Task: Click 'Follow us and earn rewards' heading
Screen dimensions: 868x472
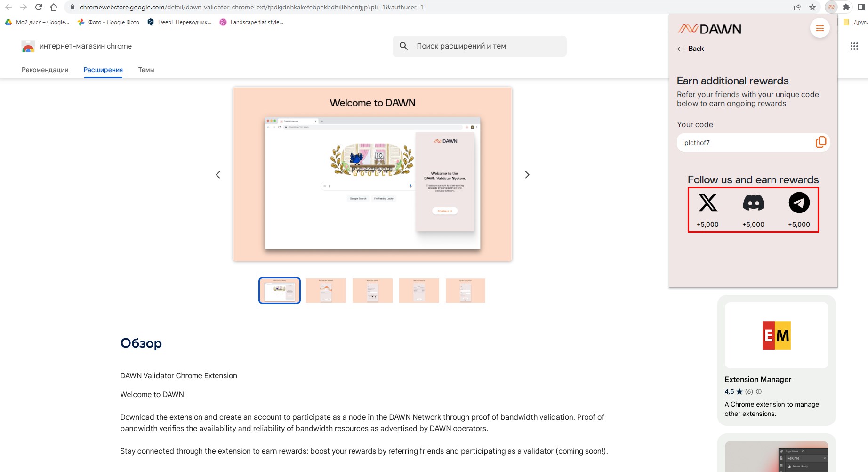Action: pyautogui.click(x=753, y=180)
